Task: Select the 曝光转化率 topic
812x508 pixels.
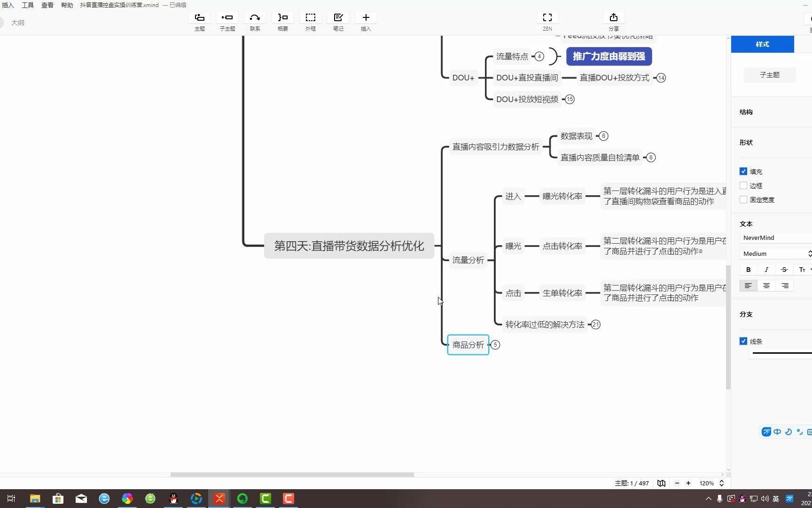Action: coord(562,196)
